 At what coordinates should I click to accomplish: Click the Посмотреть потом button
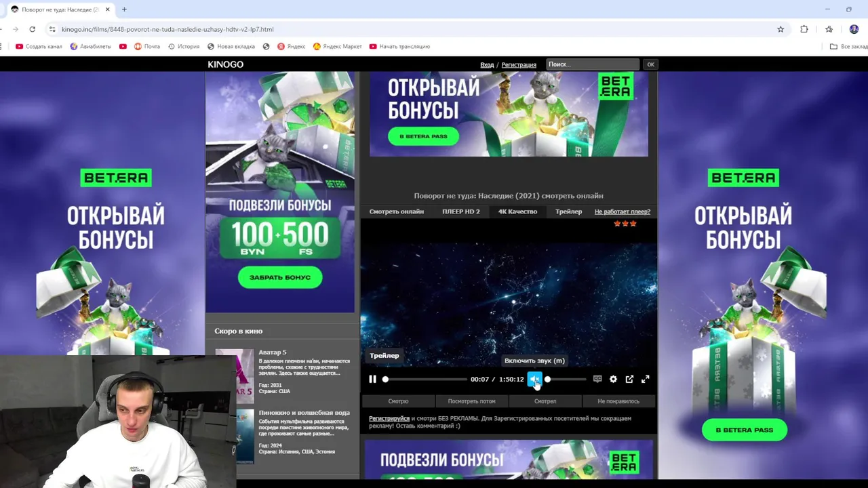(471, 401)
